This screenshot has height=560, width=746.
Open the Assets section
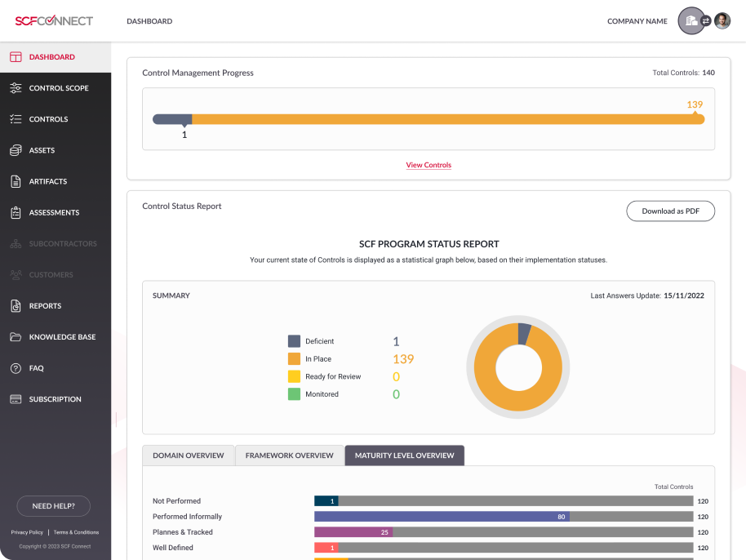16,150
